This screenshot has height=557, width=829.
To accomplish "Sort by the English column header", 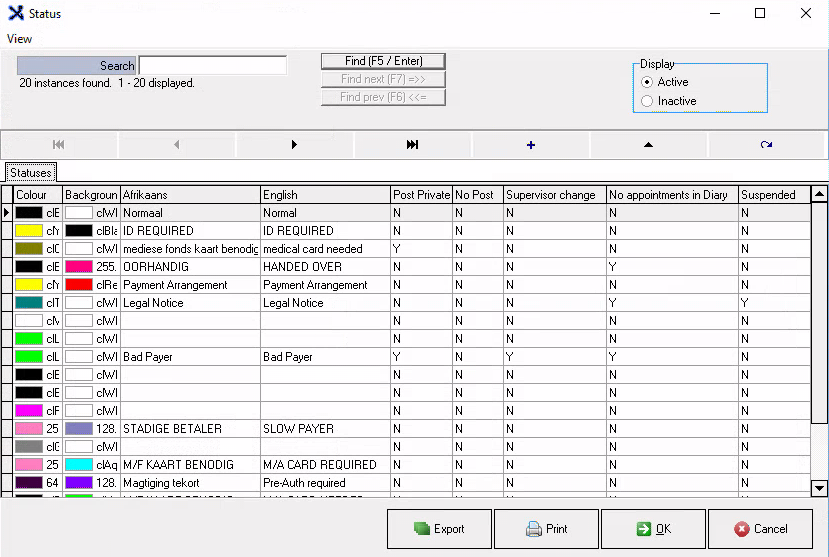I will point(324,195).
